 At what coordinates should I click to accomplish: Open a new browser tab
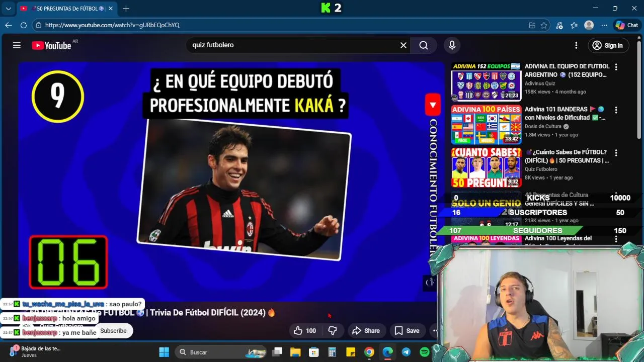pyautogui.click(x=126, y=9)
